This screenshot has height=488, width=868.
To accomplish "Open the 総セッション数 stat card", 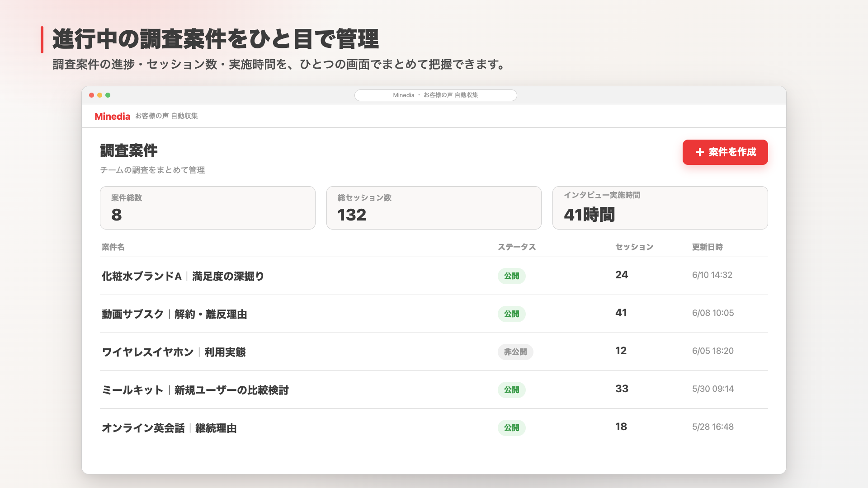I will 434,208.
